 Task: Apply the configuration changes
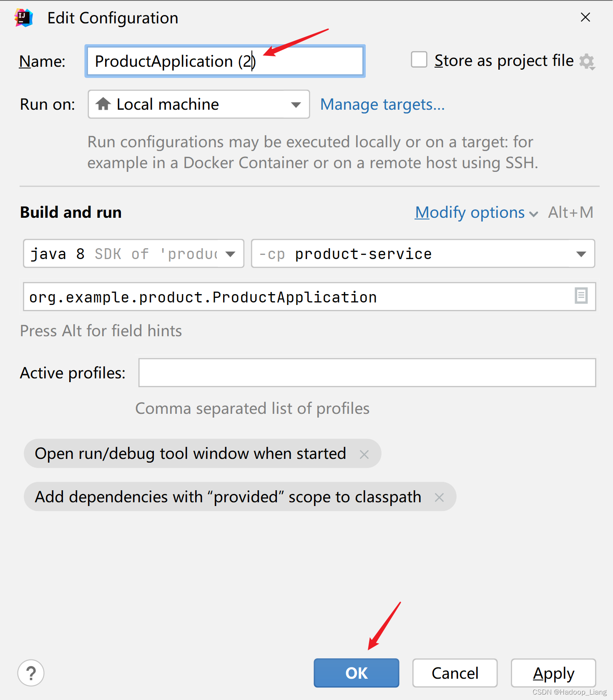tap(553, 673)
